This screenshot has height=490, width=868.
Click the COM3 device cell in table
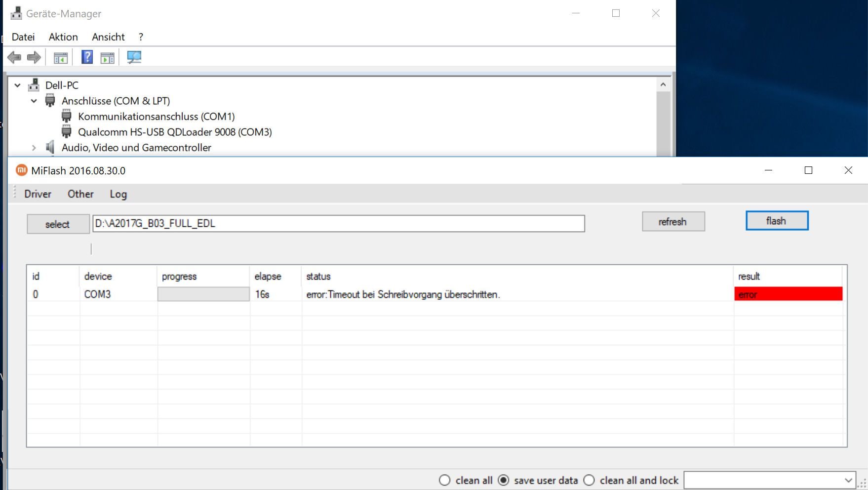pos(118,294)
